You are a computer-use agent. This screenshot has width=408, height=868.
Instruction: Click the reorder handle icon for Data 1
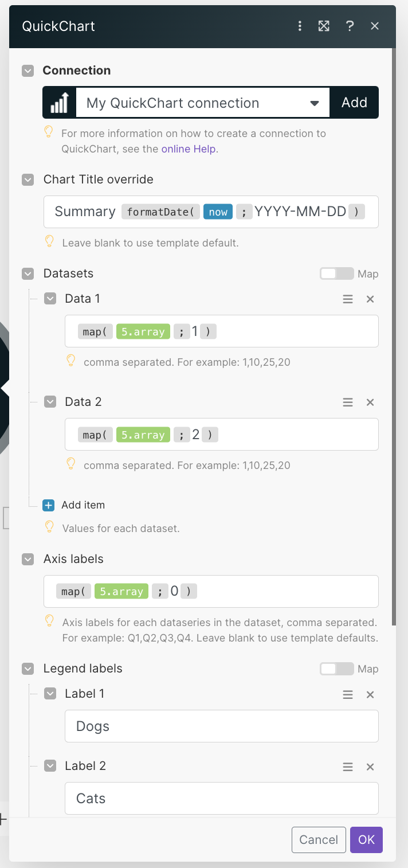click(x=348, y=299)
